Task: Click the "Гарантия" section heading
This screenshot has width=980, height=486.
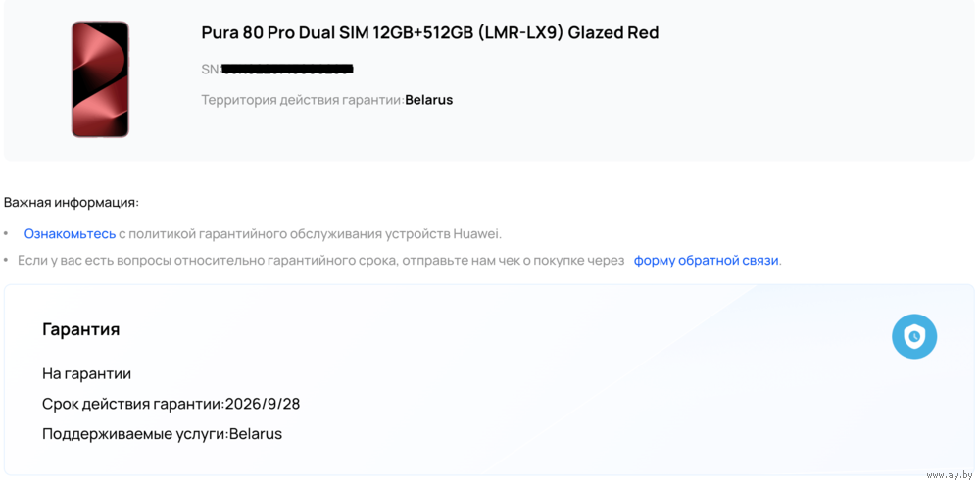Action: [81, 329]
